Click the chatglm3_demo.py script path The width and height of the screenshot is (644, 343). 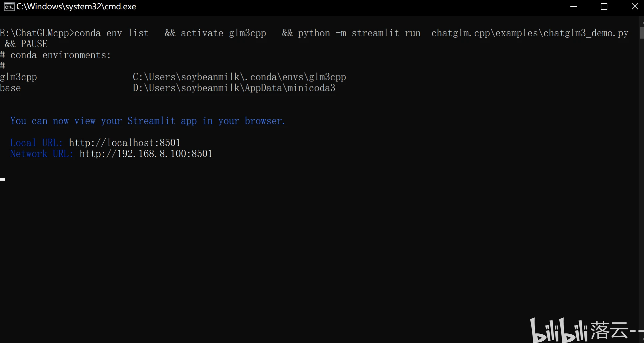(x=530, y=33)
